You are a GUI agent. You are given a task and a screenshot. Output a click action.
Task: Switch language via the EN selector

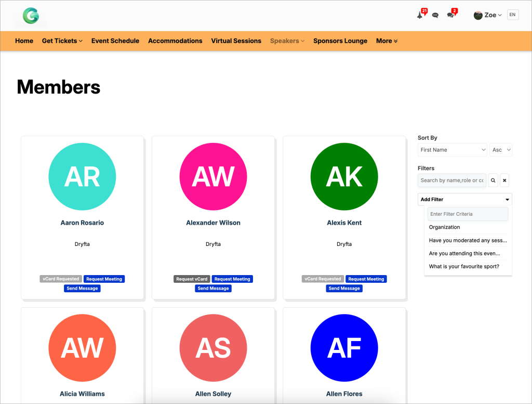512,15
